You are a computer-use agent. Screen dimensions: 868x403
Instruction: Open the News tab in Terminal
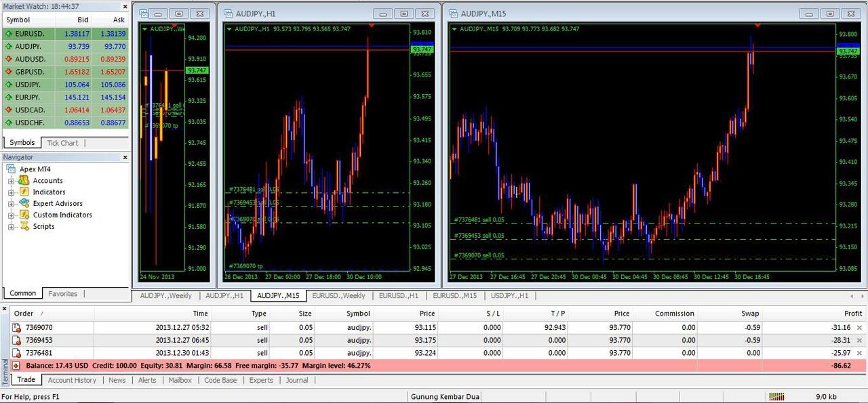pos(117,380)
